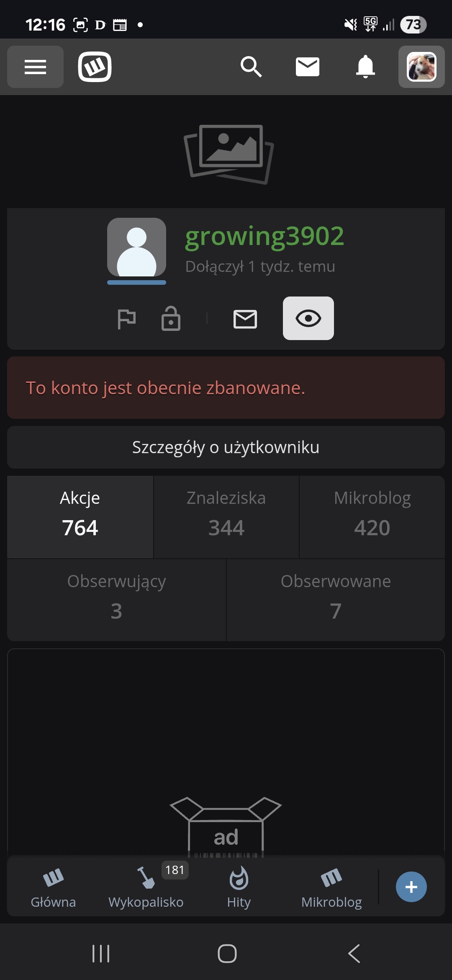Switch to the Akcje tab
Image resolution: width=452 pixels, height=980 pixels.
click(80, 517)
